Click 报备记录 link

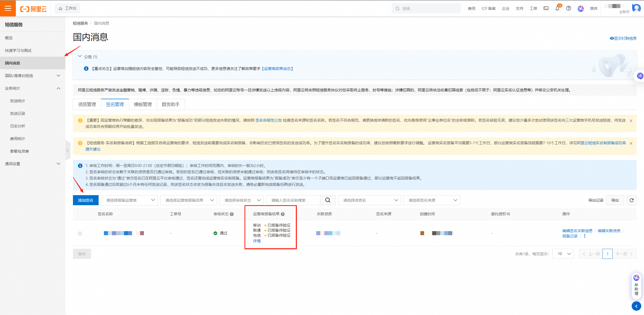pyautogui.click(x=570, y=236)
